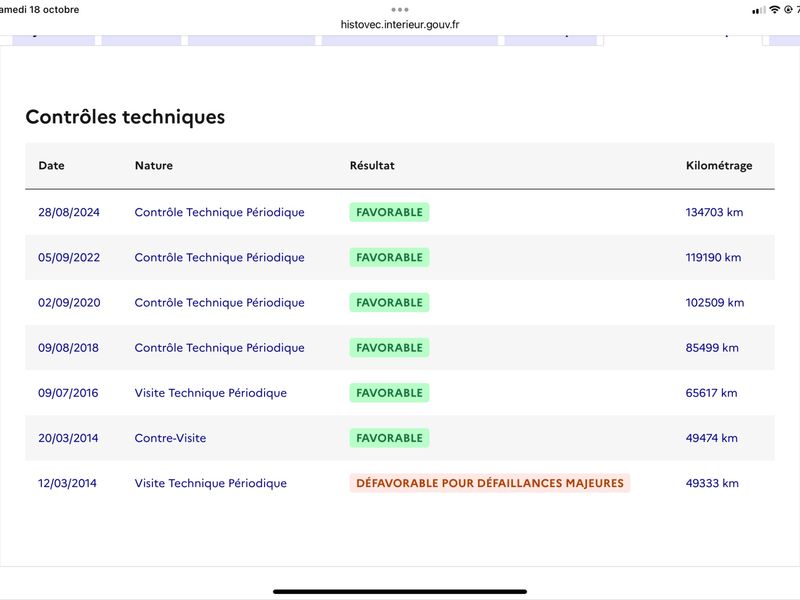Click the Contre-Visite entry

171,438
